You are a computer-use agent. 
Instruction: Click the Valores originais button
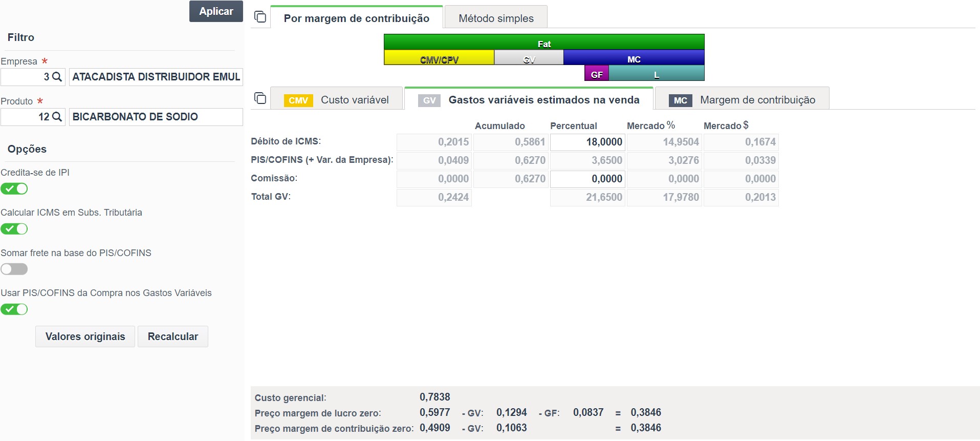click(85, 337)
